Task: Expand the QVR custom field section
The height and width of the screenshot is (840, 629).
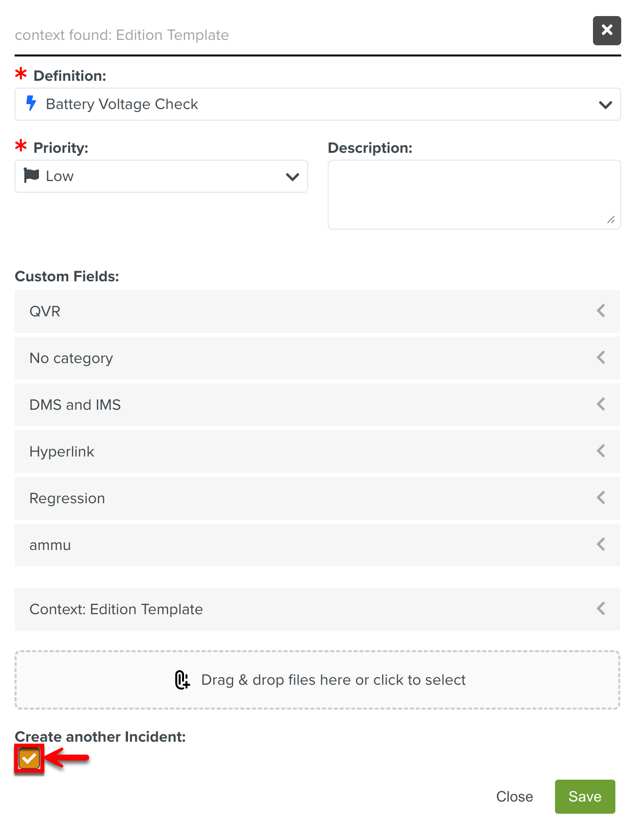Action: click(x=601, y=311)
